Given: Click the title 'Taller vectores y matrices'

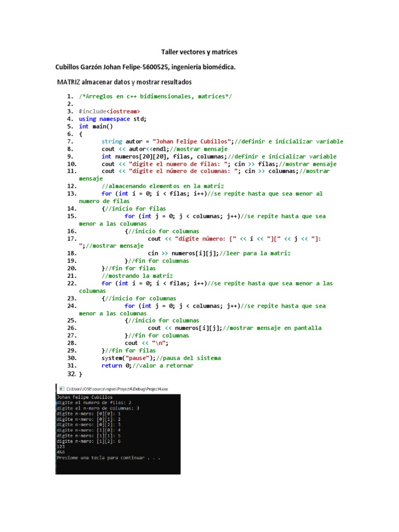Looking at the screenshot, I should pos(199,52).
